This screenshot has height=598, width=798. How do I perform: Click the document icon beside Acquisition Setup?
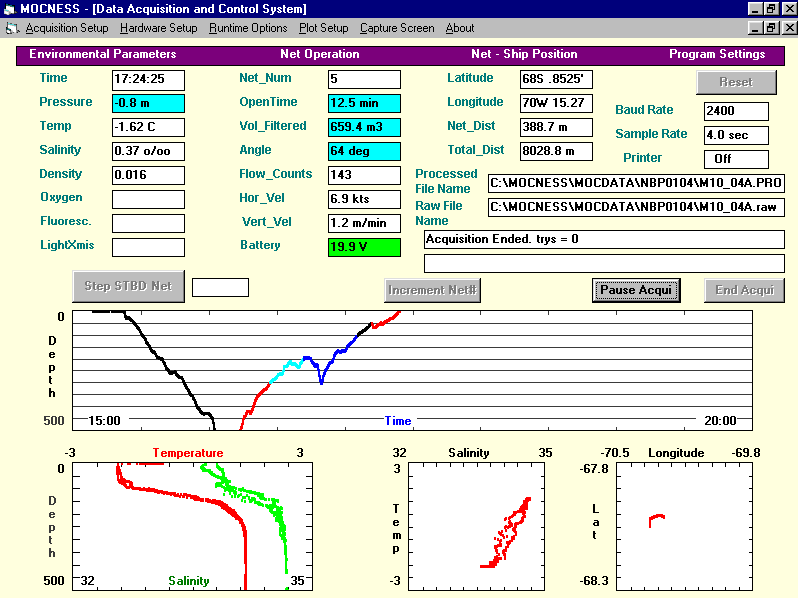(10, 28)
